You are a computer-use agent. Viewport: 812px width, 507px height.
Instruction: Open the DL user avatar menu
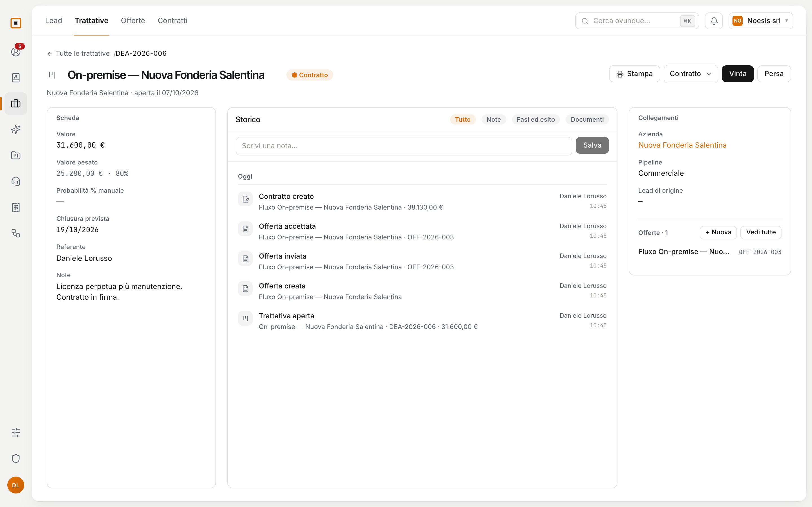(x=16, y=485)
